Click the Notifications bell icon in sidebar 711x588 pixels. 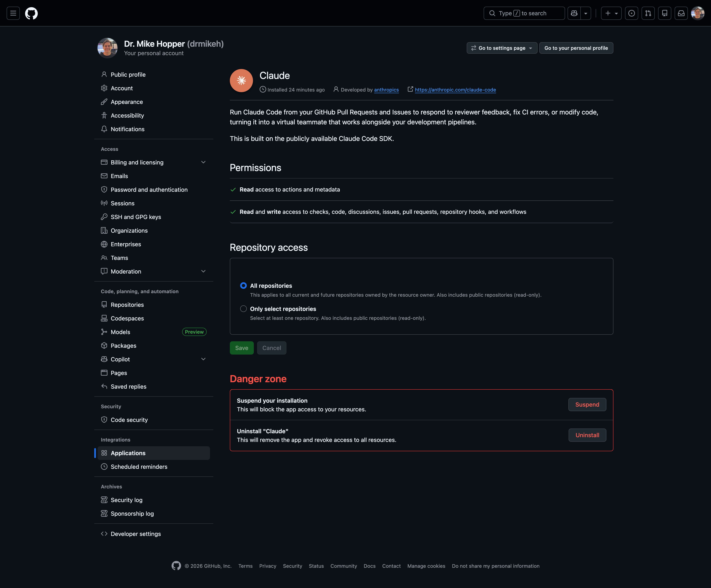click(104, 129)
